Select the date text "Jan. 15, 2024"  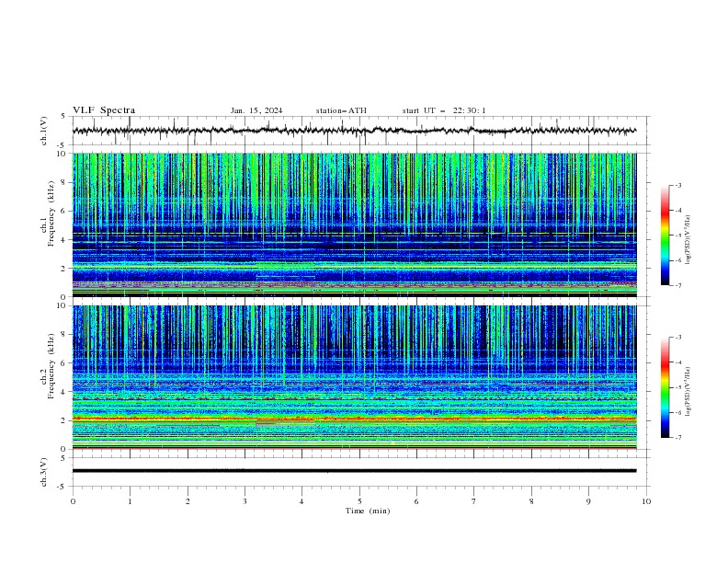click(x=256, y=110)
